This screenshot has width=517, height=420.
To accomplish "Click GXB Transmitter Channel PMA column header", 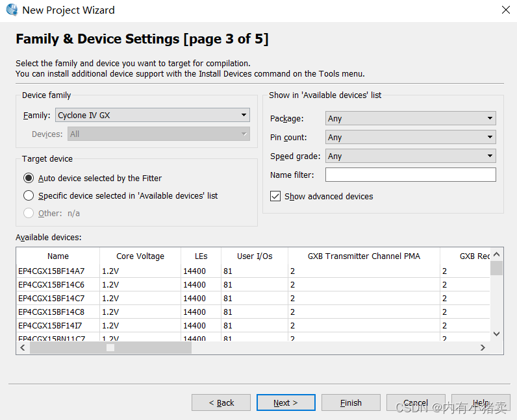I will 364,256.
